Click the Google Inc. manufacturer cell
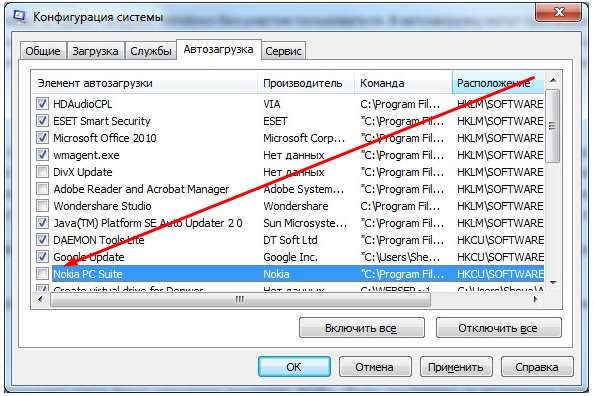The height and width of the screenshot is (396, 594). [290, 257]
